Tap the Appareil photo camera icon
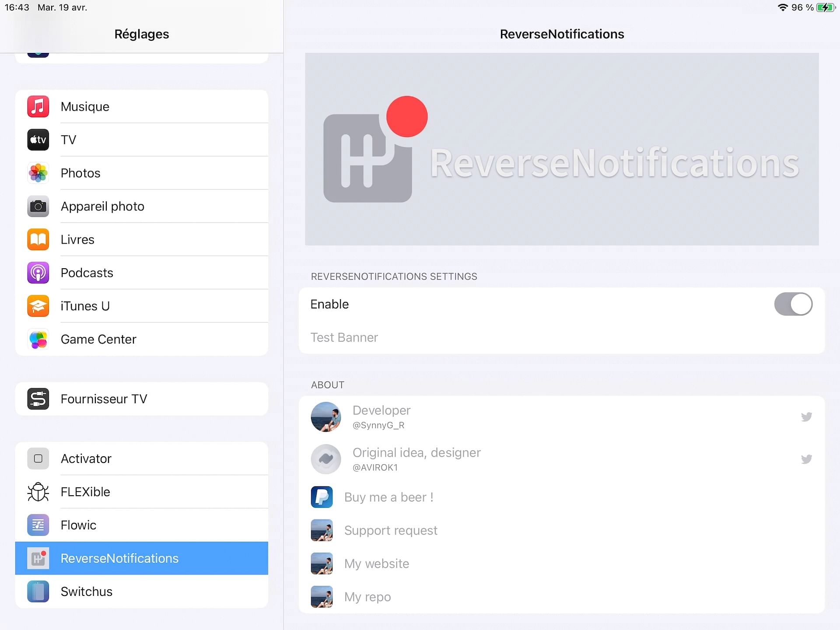Viewport: 840px width, 630px height. 38,206
